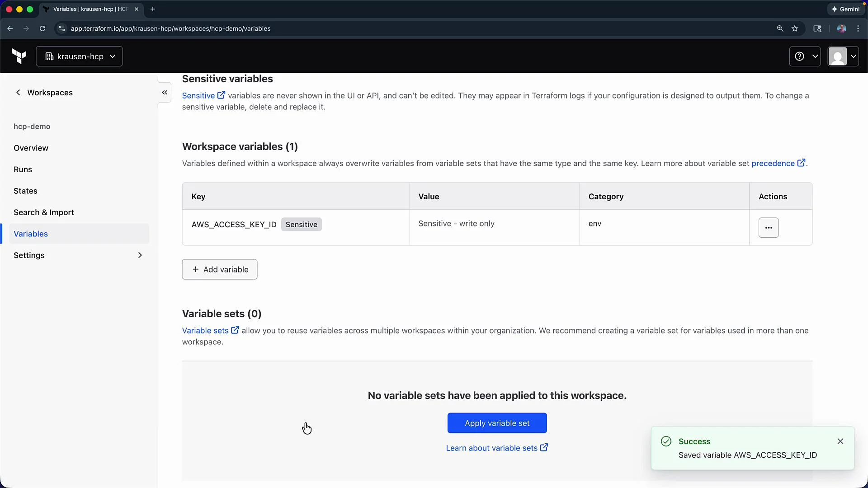Select the Variables | krausen-hcp tab
This screenshot has height=488, width=868.
click(x=90, y=9)
